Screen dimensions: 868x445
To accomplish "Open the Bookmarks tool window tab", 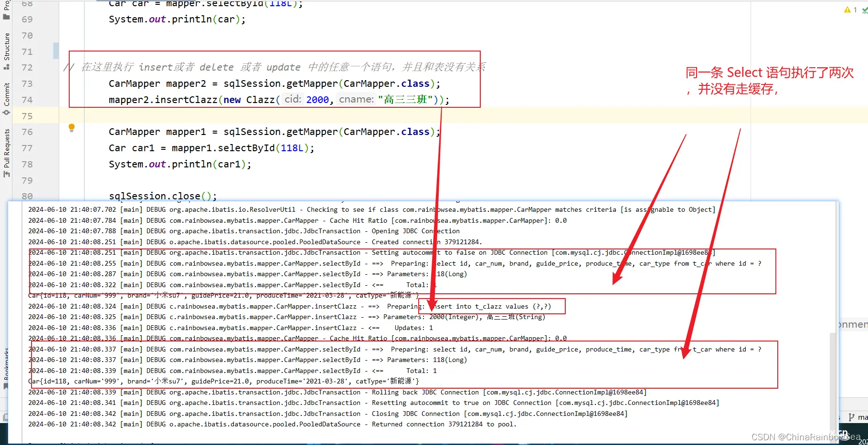I will click(7, 363).
